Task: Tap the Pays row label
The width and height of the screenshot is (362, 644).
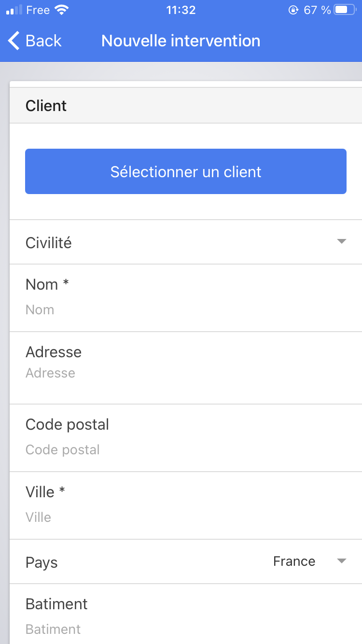Action: [42, 563]
